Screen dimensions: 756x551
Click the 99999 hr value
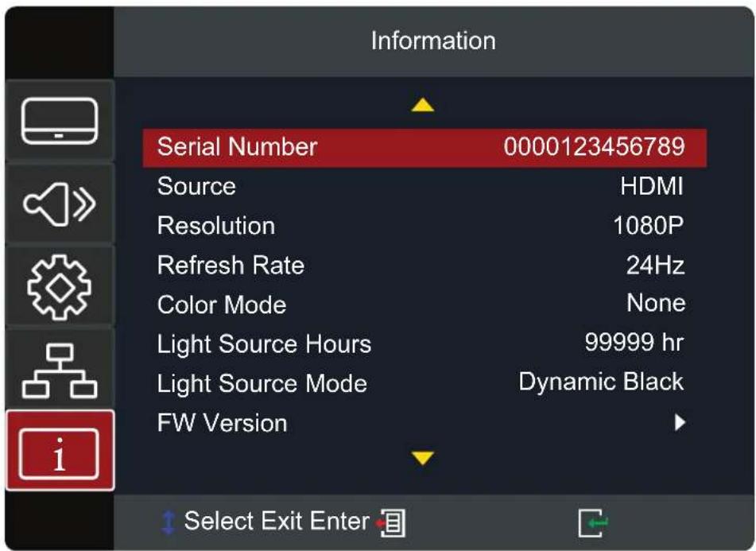[x=634, y=342]
